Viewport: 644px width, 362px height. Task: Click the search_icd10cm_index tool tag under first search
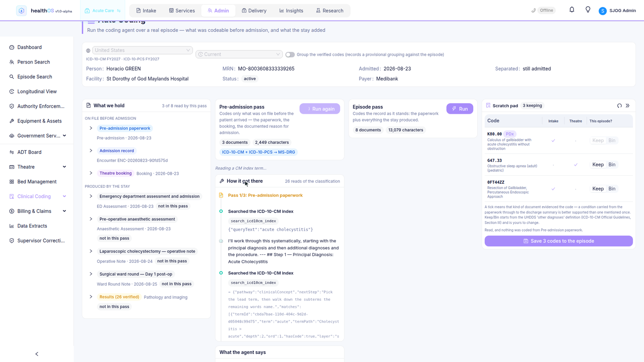pyautogui.click(x=254, y=221)
